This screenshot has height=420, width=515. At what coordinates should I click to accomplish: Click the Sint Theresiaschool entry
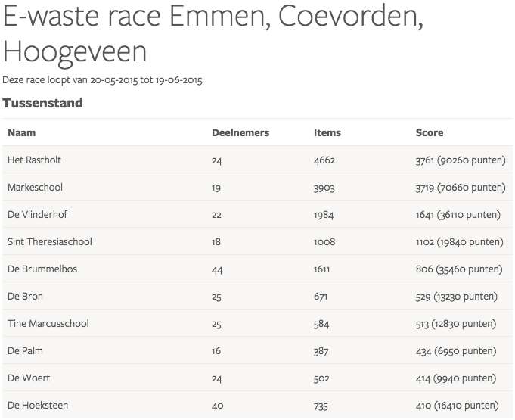[49, 242]
